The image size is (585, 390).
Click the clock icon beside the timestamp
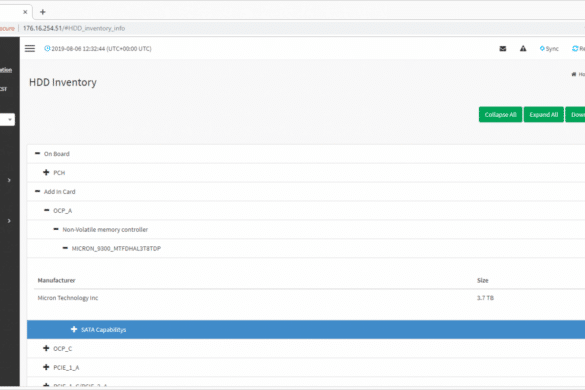(x=47, y=49)
